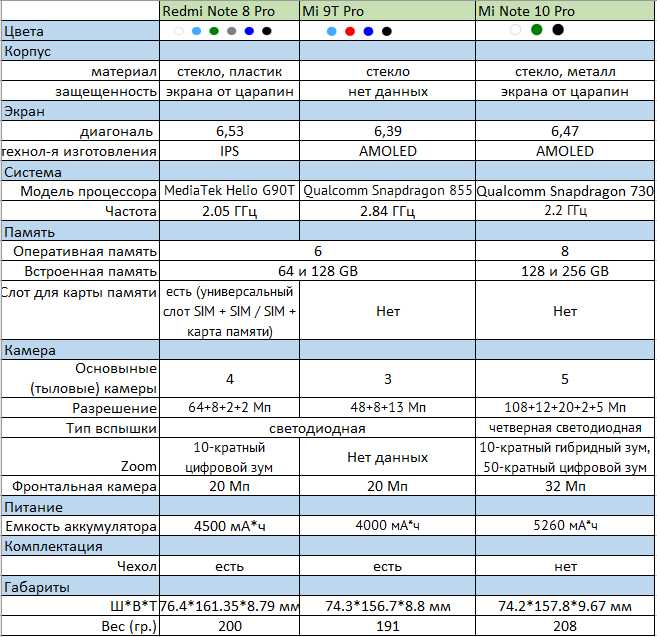Image resolution: width=657 pixels, height=637 pixels.
Task: Click the 'Redmi Note 8 Pro' column header
Action: tap(230, 10)
